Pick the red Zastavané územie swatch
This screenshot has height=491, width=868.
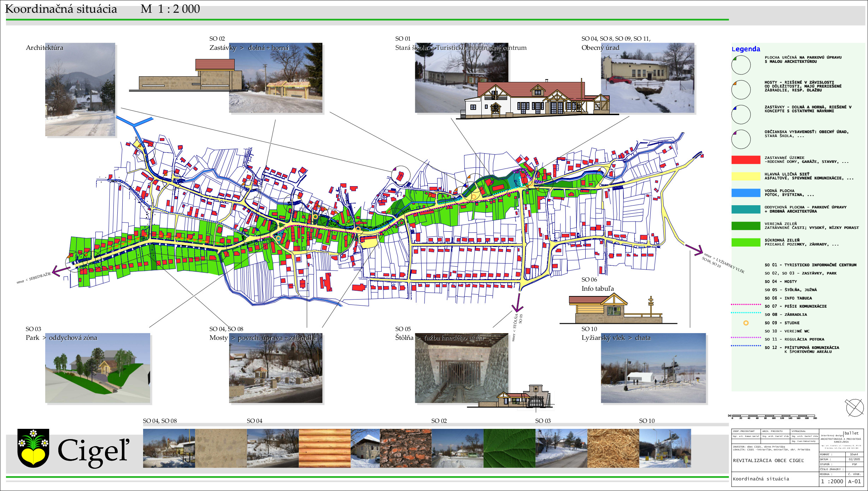click(746, 160)
